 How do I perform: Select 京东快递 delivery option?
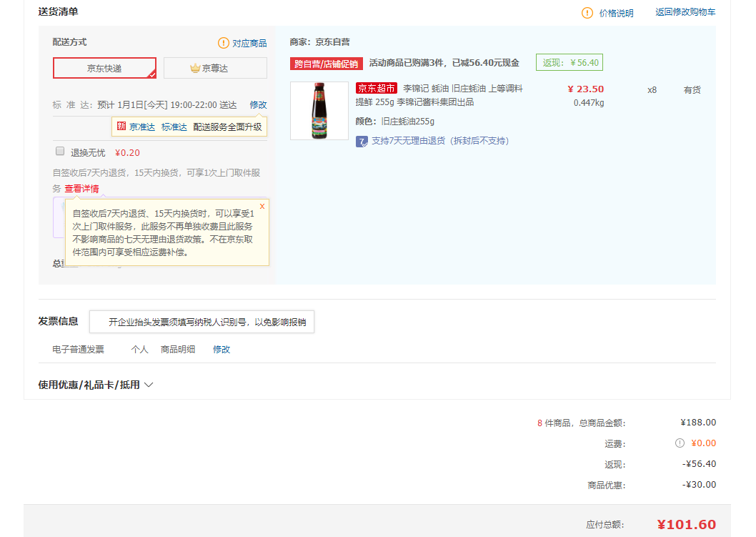[x=104, y=68]
